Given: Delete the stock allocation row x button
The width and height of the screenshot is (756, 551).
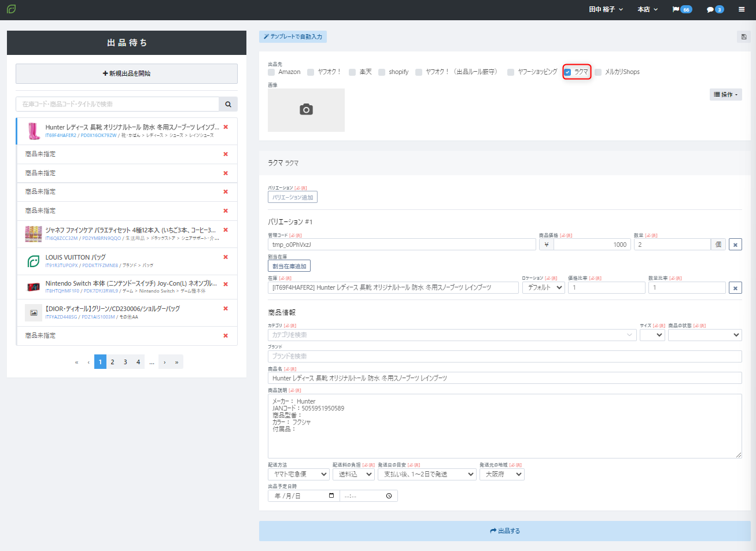Looking at the screenshot, I should coord(735,287).
